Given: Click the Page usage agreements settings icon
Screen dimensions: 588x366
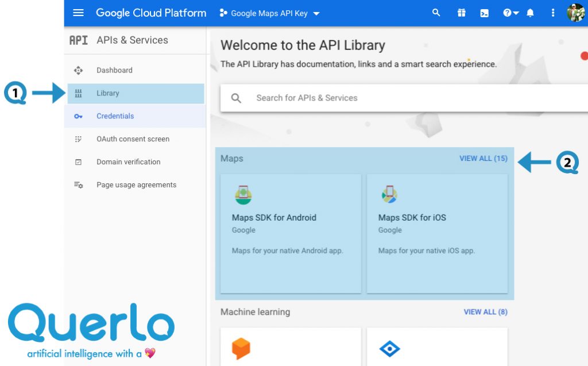Looking at the screenshot, I should (78, 185).
